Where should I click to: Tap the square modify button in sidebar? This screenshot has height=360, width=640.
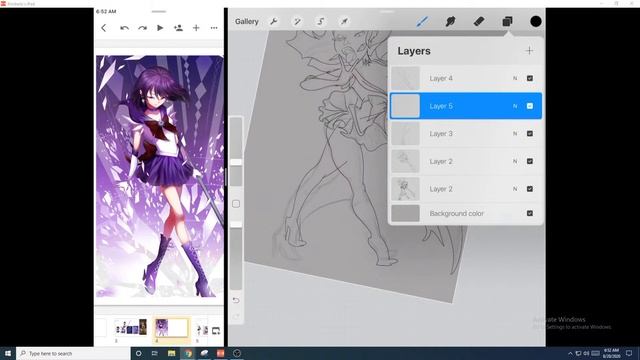236,204
